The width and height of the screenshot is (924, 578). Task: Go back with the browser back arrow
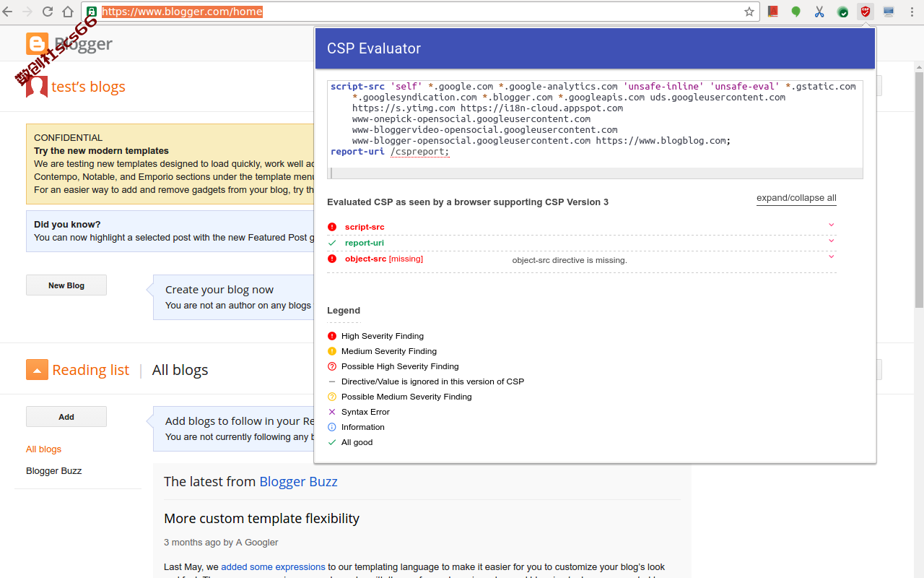(8, 12)
